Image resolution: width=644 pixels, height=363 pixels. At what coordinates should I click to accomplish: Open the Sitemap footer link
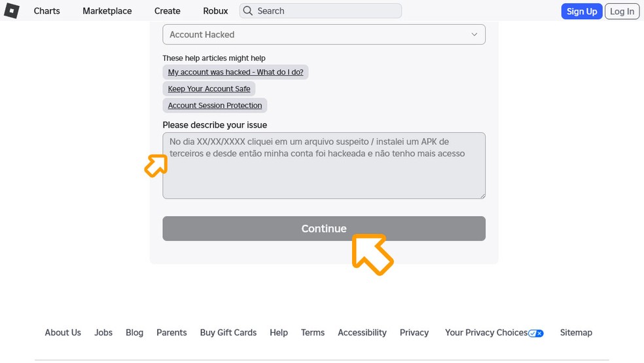pyautogui.click(x=576, y=333)
